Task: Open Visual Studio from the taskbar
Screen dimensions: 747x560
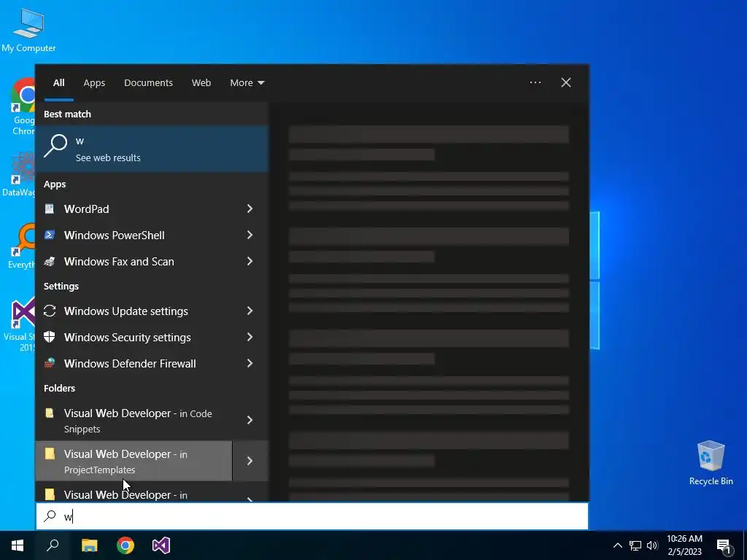Action: 161,545
